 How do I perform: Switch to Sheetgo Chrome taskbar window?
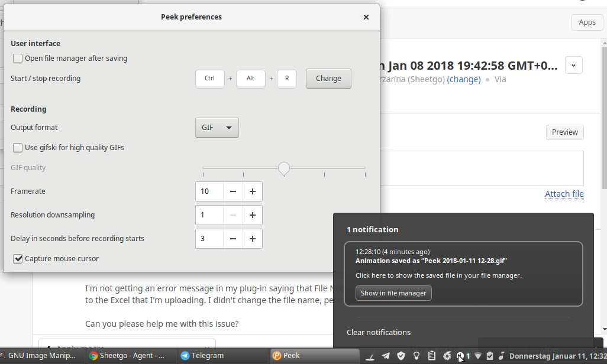(131, 356)
